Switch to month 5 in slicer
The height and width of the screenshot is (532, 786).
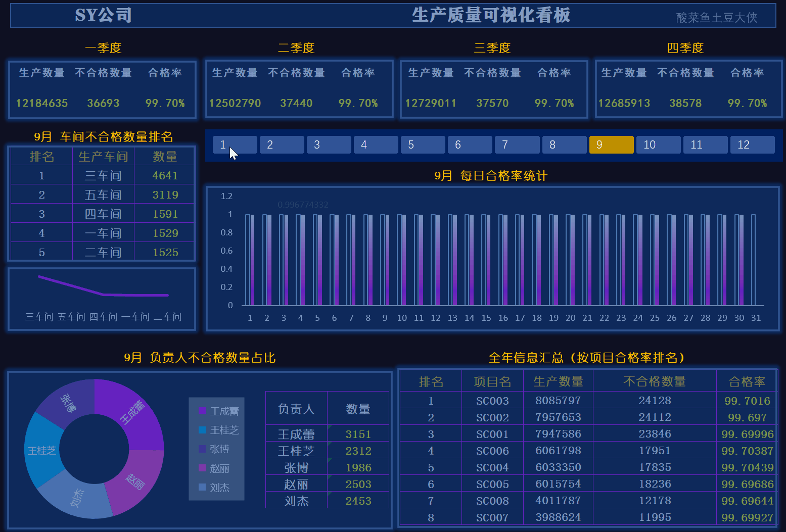[x=423, y=145]
